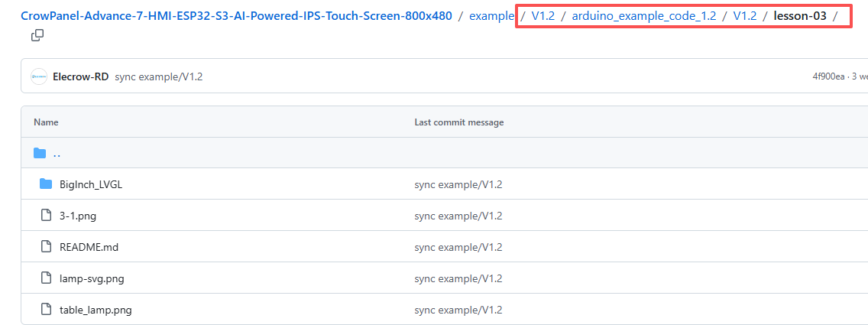Open the commit message for BigInch_LVGL row
Image resolution: width=868 pixels, height=325 pixels.
458,184
